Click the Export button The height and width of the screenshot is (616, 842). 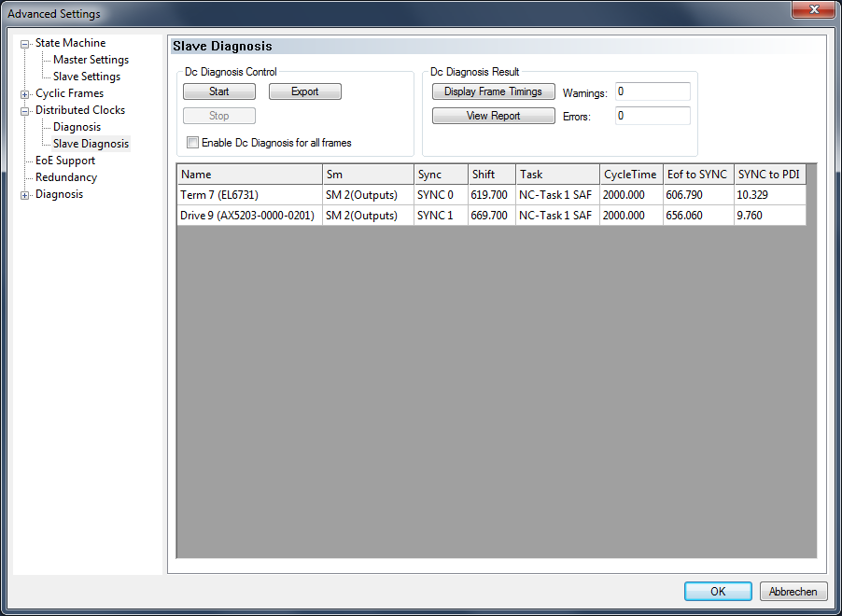point(304,91)
